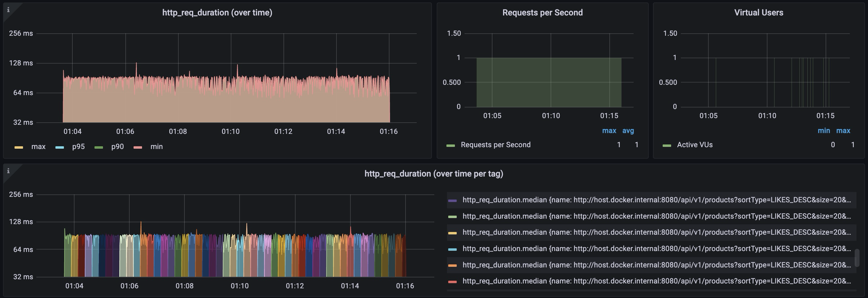This screenshot has width=868, height=298.
Task: Select the purple http_req_duration.median legend entry
Action: [x=656, y=200]
